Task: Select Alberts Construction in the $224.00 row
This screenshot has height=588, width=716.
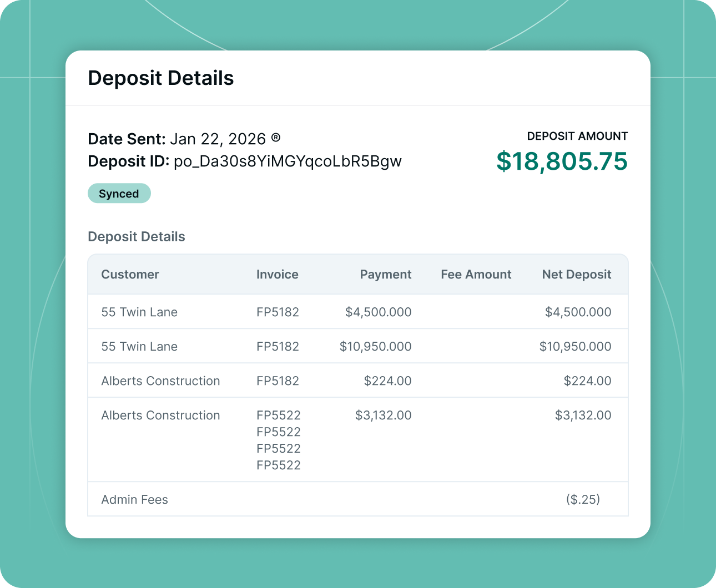Action: 160,381
